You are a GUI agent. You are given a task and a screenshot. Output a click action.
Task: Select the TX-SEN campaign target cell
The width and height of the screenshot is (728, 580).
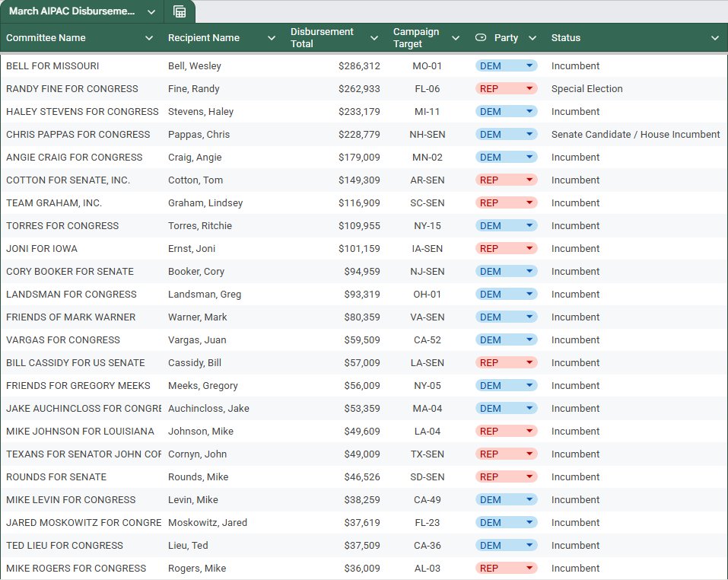428,454
